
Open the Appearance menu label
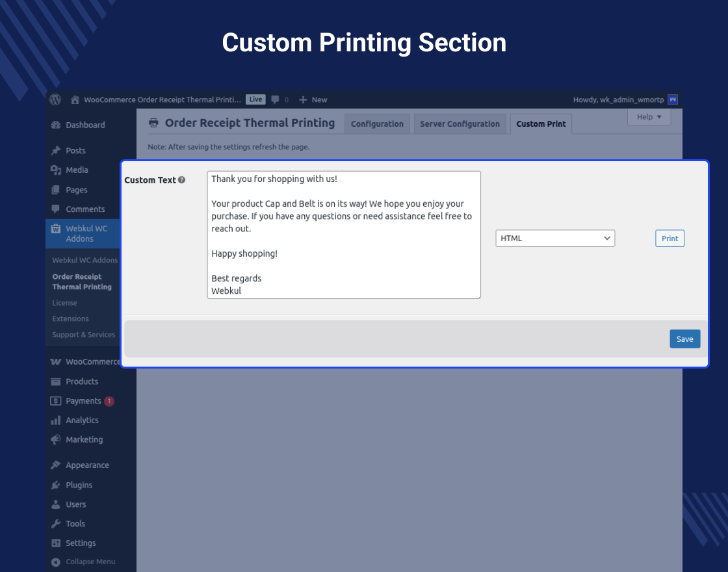pyautogui.click(x=87, y=465)
